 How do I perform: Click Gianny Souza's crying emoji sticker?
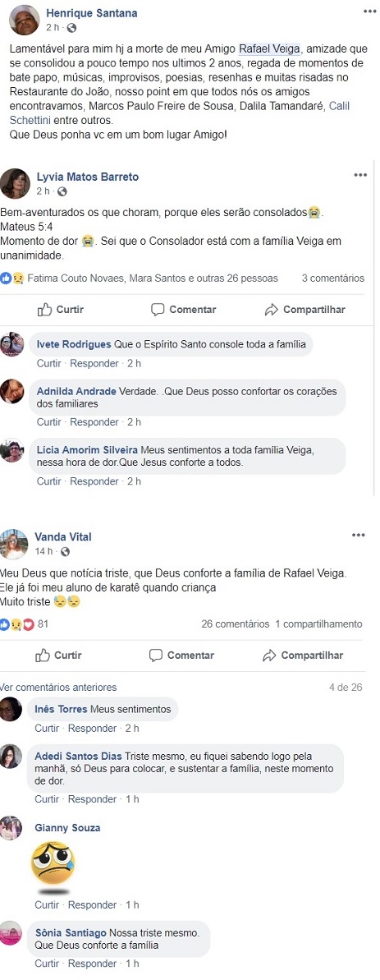click(53, 863)
